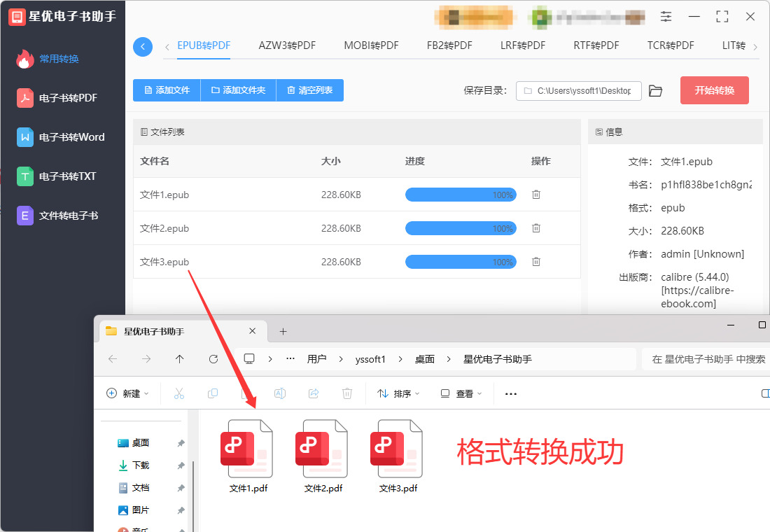Click the 清空列表 button
This screenshot has width=770, height=532.
point(310,90)
